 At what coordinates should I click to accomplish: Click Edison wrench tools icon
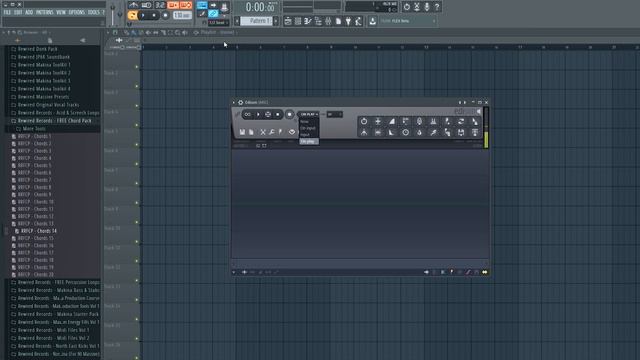click(272, 132)
